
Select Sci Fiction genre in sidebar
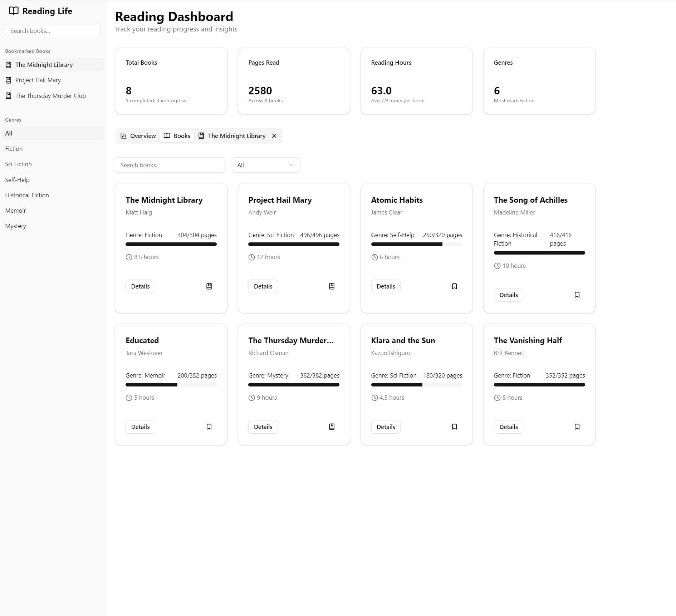(x=19, y=164)
